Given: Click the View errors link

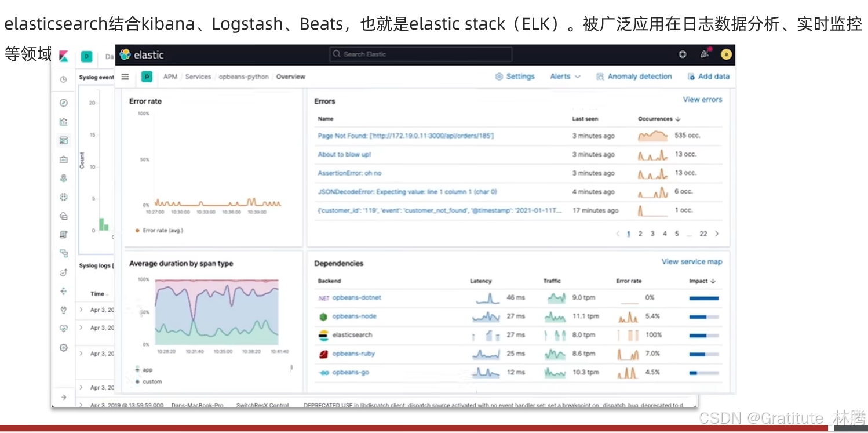Looking at the screenshot, I should click(702, 99).
